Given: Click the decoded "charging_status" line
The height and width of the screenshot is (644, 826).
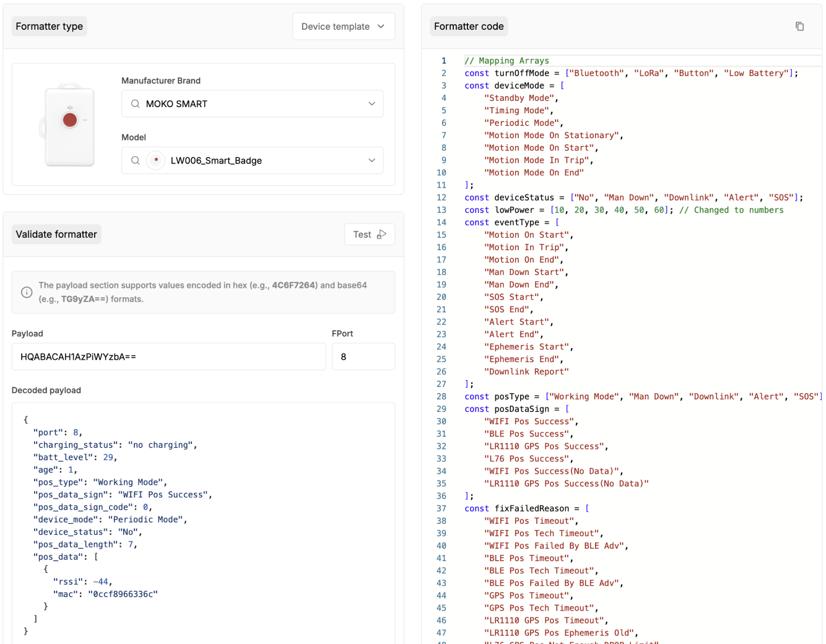Looking at the screenshot, I should click(x=115, y=445).
